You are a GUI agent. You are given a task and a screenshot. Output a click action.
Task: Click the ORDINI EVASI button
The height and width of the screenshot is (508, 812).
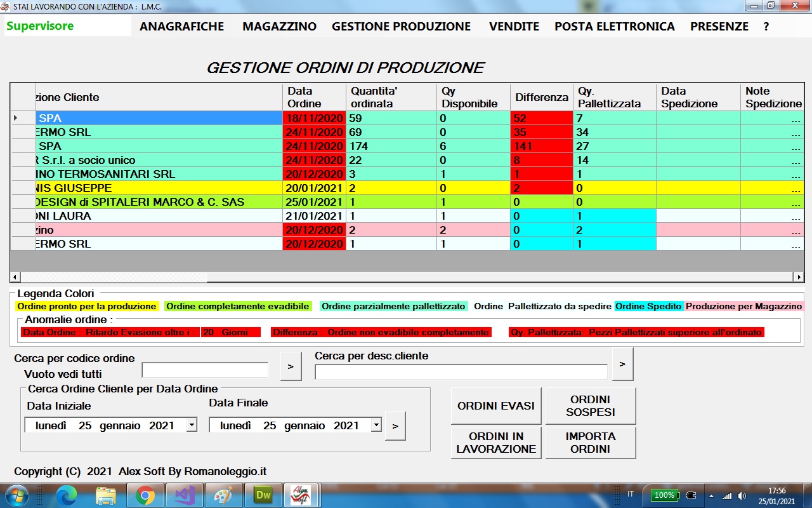[x=496, y=406]
